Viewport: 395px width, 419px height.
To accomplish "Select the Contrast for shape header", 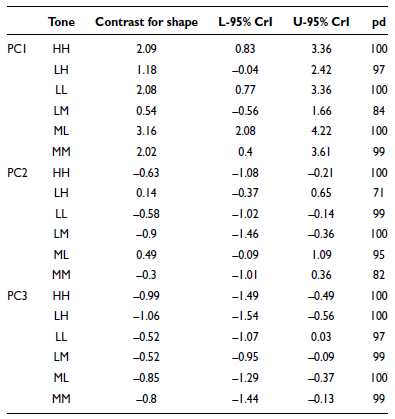I will tap(146, 22).
